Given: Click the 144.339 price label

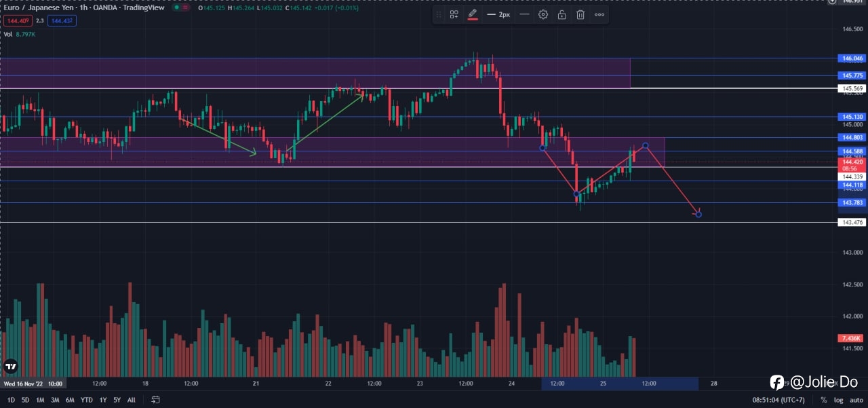Looking at the screenshot, I should [x=852, y=177].
